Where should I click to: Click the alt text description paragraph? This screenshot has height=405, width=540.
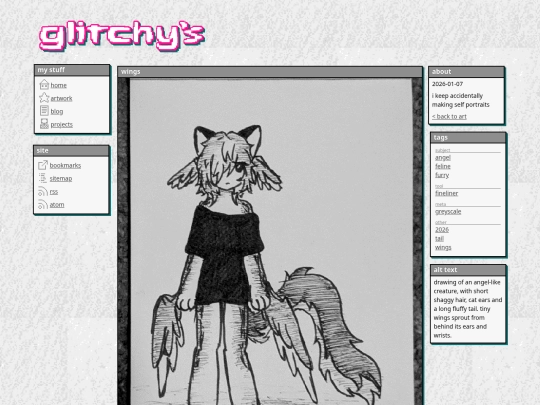click(468, 309)
